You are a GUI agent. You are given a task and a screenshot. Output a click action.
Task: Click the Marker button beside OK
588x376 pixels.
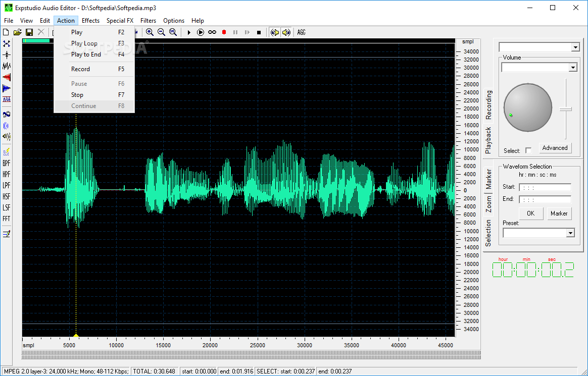(x=559, y=213)
